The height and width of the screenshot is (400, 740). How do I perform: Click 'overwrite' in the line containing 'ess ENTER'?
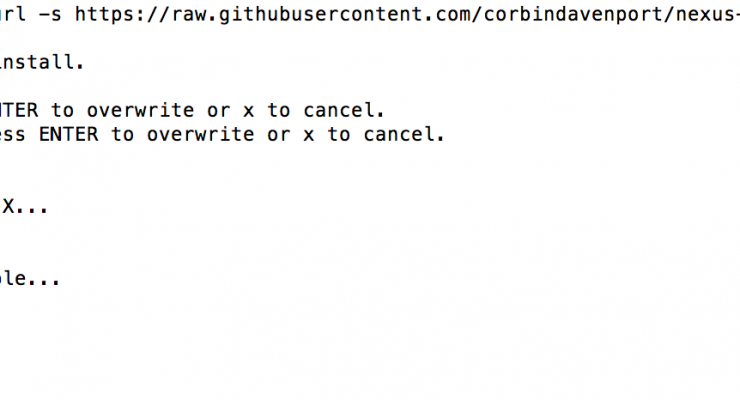click(200, 134)
